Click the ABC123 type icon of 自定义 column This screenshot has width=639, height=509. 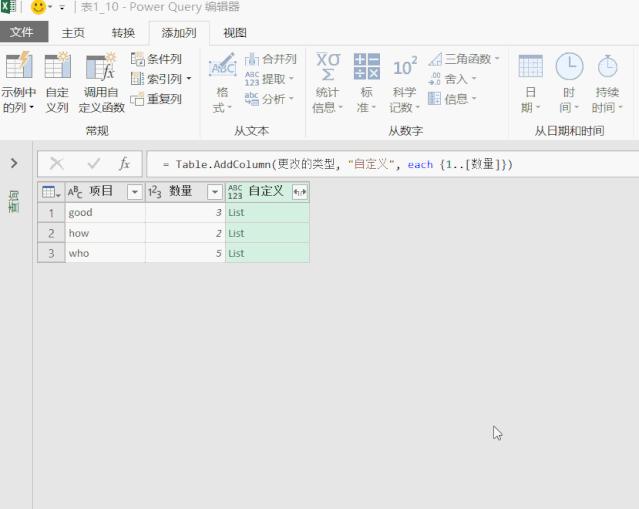235,192
